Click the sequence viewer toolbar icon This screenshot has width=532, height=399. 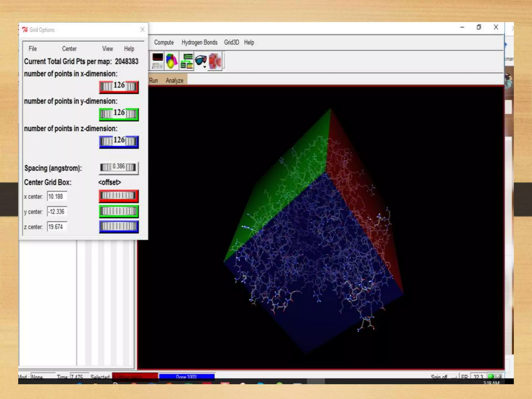click(x=157, y=61)
